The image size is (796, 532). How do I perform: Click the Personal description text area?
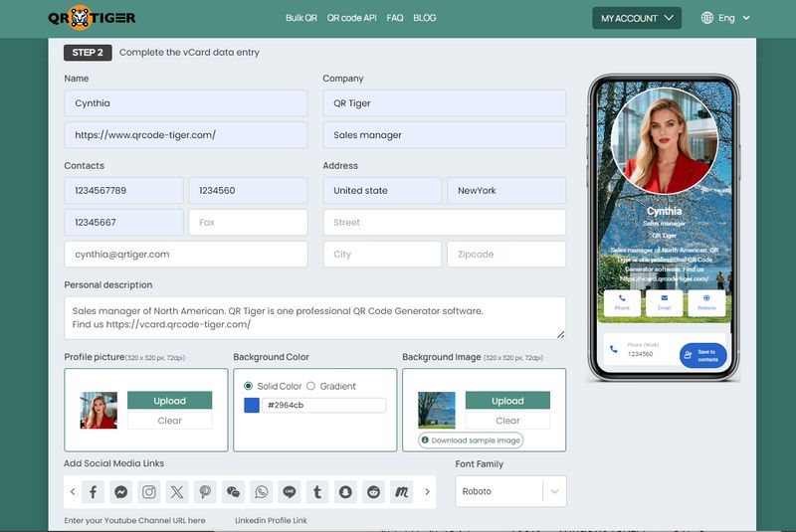pos(314,317)
